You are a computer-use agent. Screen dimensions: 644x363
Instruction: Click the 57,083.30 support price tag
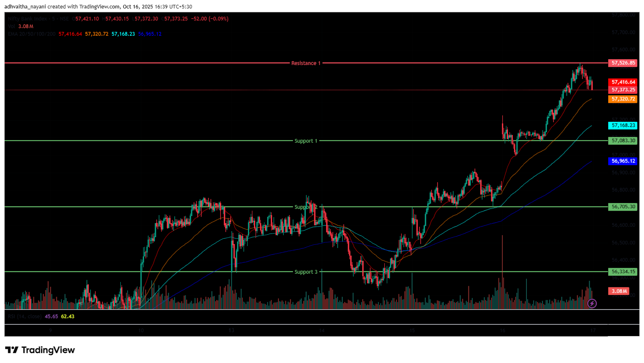[x=623, y=141]
